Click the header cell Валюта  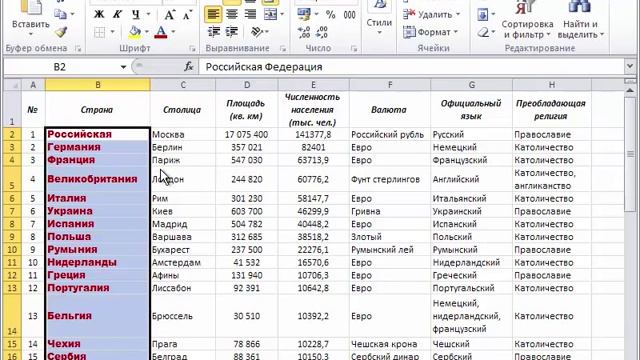pyautogui.click(x=389, y=109)
